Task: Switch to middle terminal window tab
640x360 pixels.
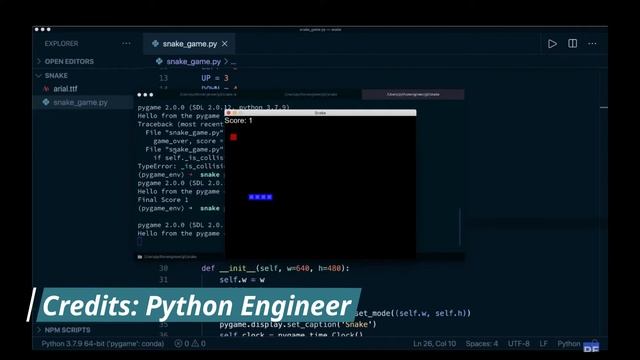Action: point(311,94)
